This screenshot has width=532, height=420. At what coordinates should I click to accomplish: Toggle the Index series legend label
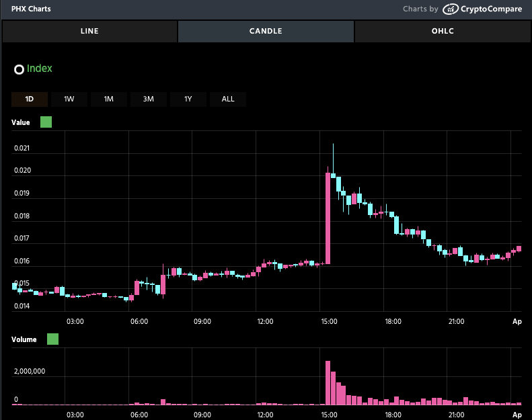39,69
